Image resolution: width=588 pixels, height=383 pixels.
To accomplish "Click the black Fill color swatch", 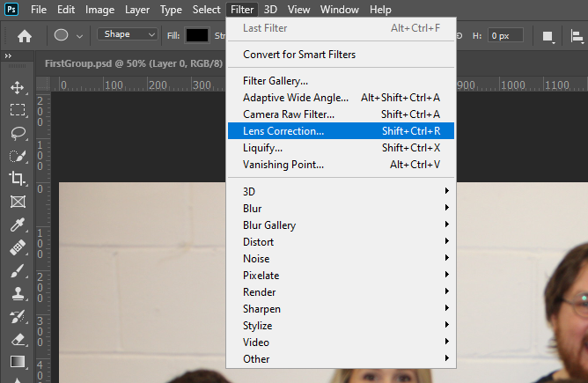I will point(197,35).
